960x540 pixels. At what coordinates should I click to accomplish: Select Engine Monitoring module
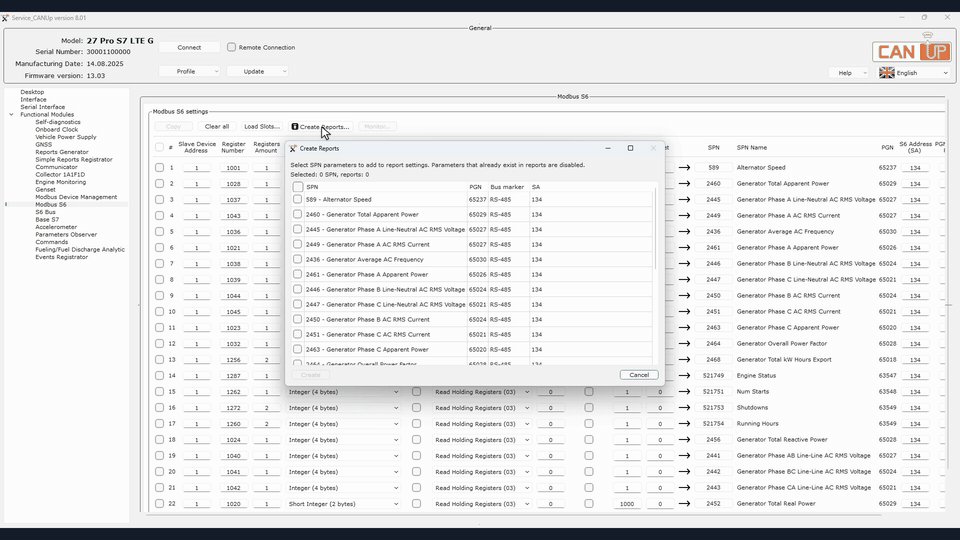(61, 182)
